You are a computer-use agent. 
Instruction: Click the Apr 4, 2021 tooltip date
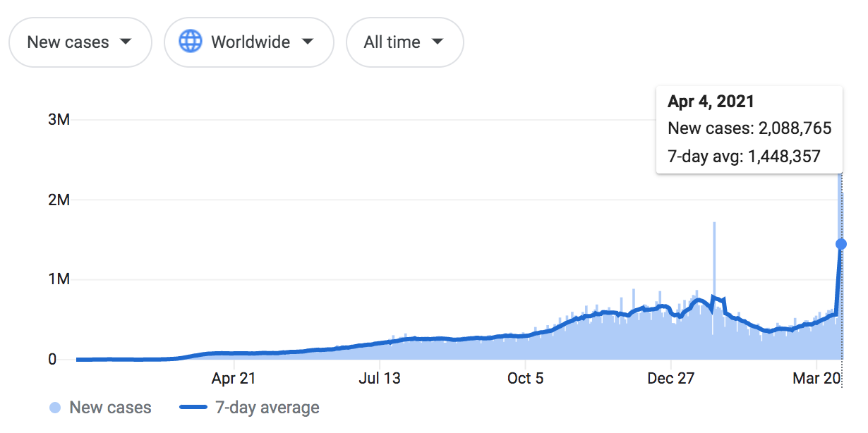[x=711, y=102]
